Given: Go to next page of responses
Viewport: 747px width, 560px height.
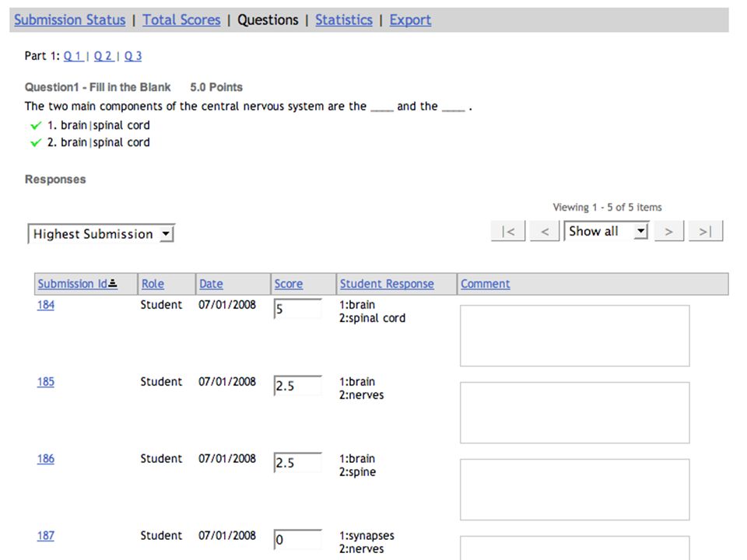Looking at the screenshot, I should [669, 231].
